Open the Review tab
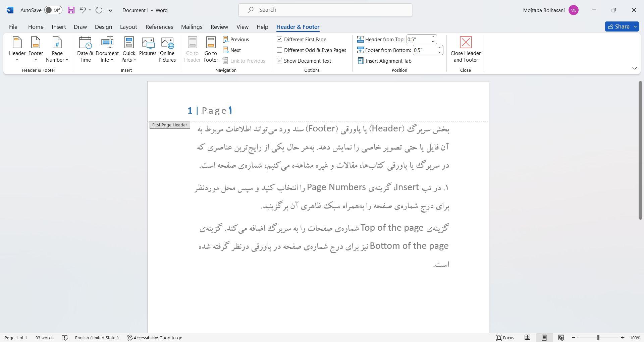This screenshot has height=342, width=644. click(x=219, y=27)
